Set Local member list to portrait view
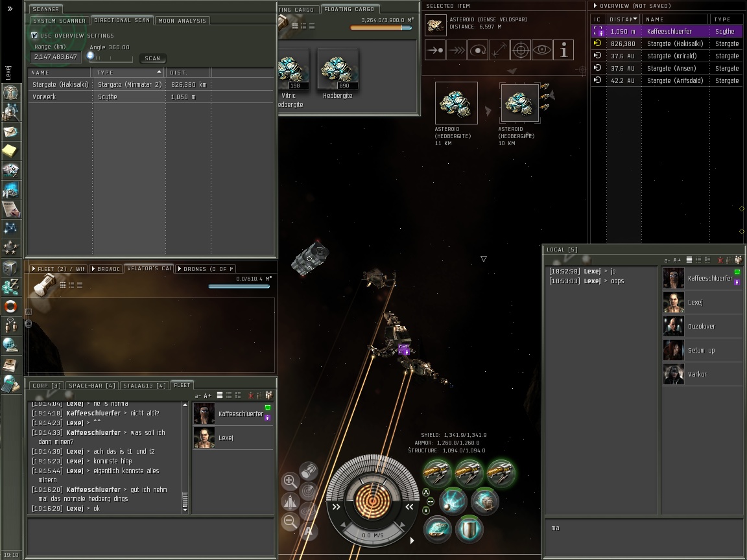The height and width of the screenshot is (560, 747). click(x=707, y=259)
